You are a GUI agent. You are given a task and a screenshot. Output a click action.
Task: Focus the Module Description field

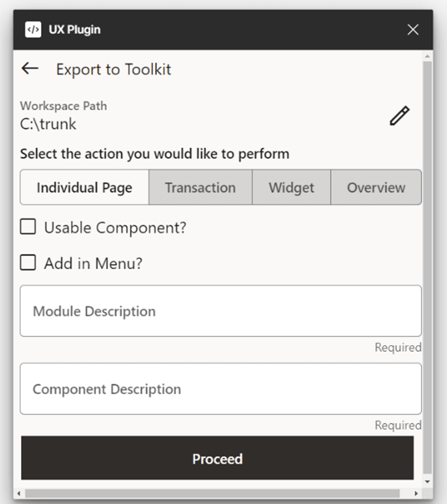tap(221, 311)
